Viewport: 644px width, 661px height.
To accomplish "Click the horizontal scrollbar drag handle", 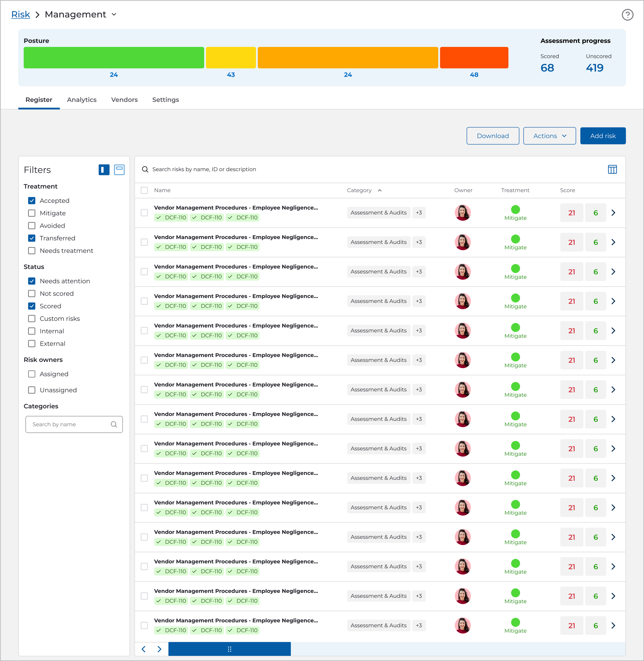I will click(229, 648).
